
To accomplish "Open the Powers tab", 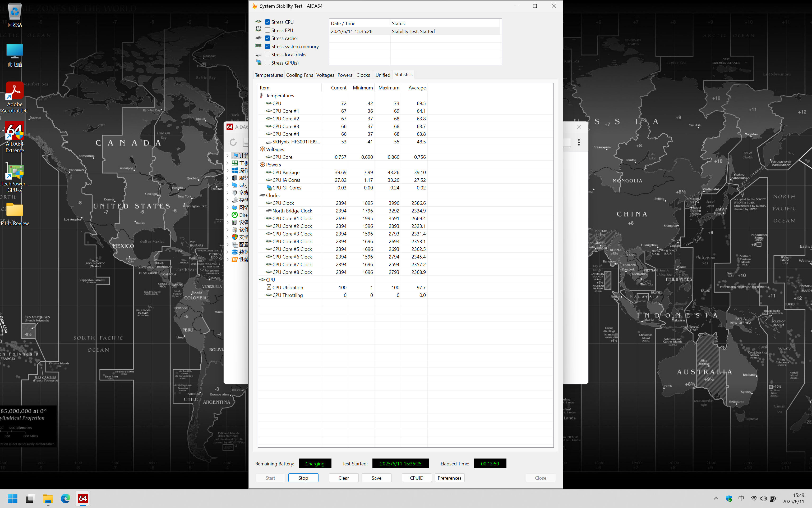I will 345,75.
